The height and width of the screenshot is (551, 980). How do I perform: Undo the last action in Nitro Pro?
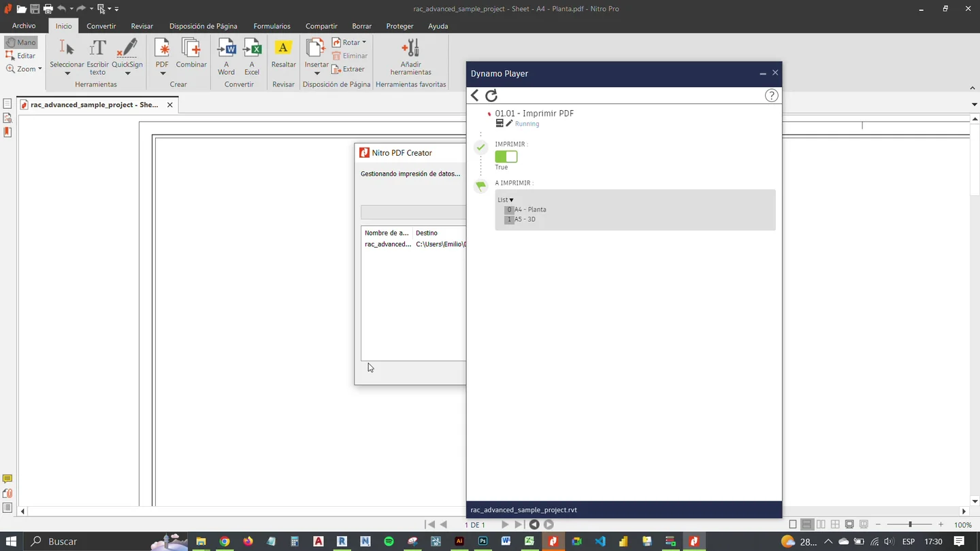point(62,9)
